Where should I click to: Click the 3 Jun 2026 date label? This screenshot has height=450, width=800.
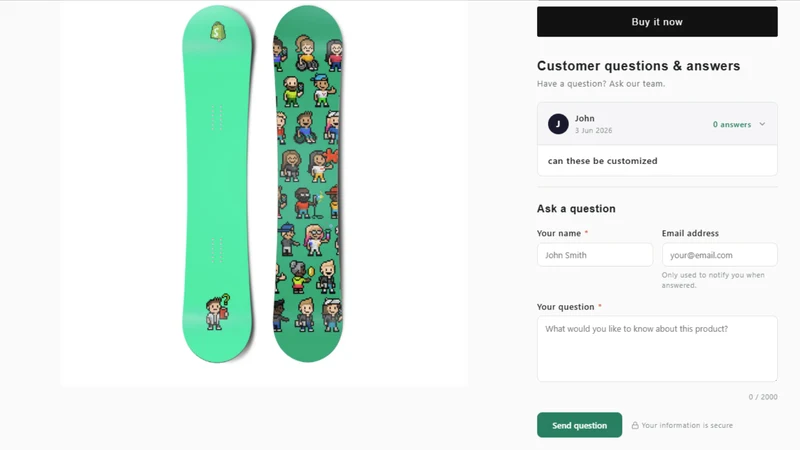pos(593,131)
